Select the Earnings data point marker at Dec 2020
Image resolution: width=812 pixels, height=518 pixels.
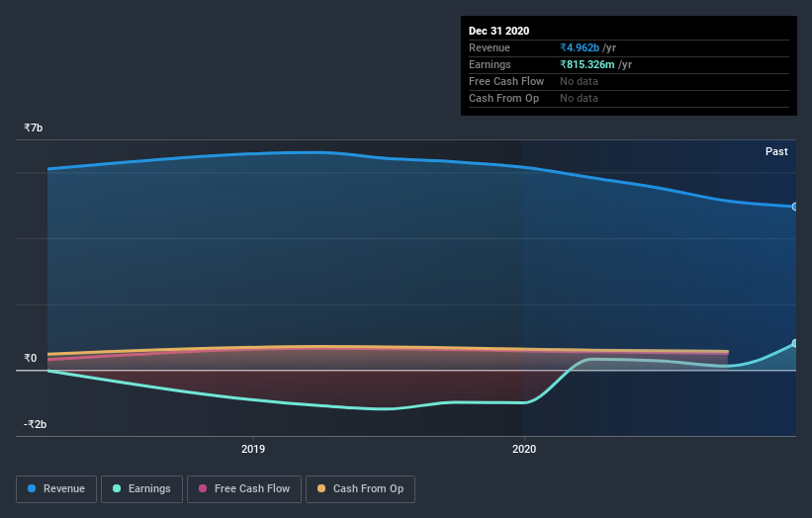795,344
